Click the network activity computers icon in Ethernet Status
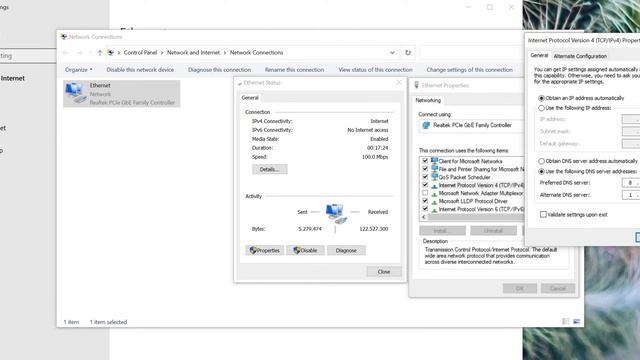This screenshot has width=640, height=360. click(336, 213)
